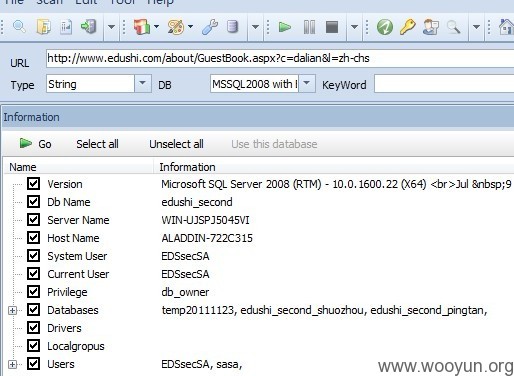Viewport: 514px width, 376px height.
Task: Click the gray magnifier icon in toolbar
Action: tap(454, 27)
